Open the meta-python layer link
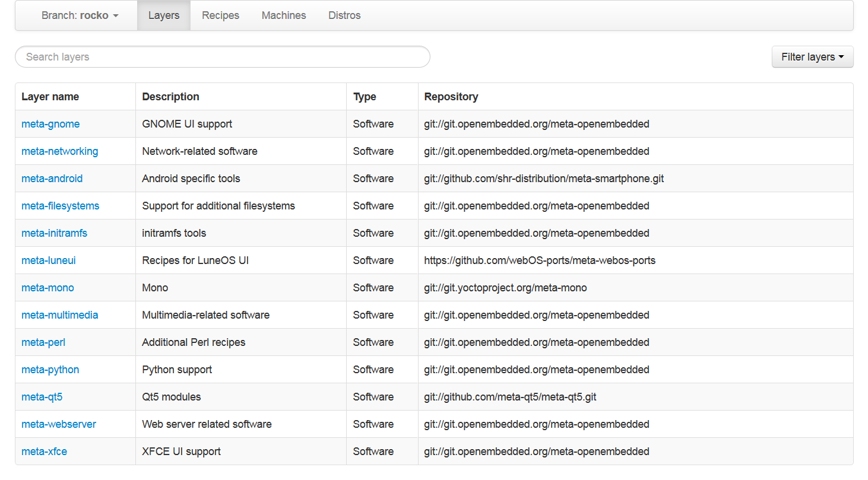The height and width of the screenshot is (480, 868). coord(50,370)
